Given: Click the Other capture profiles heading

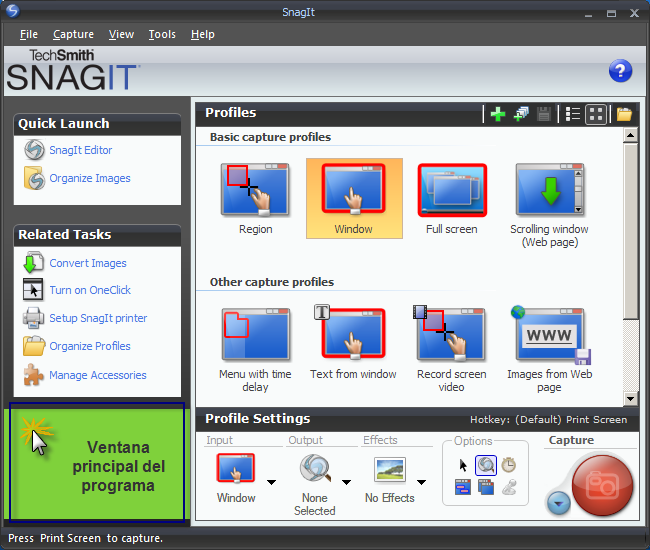Looking at the screenshot, I should tap(272, 282).
